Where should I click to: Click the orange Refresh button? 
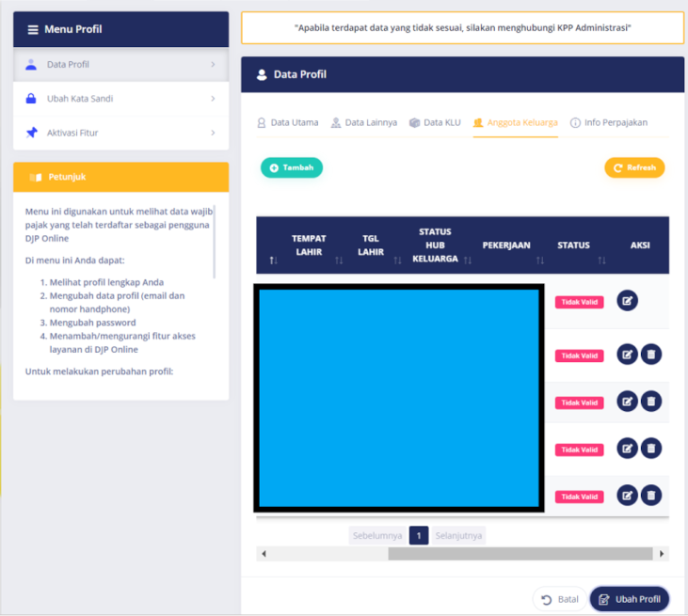pos(634,167)
